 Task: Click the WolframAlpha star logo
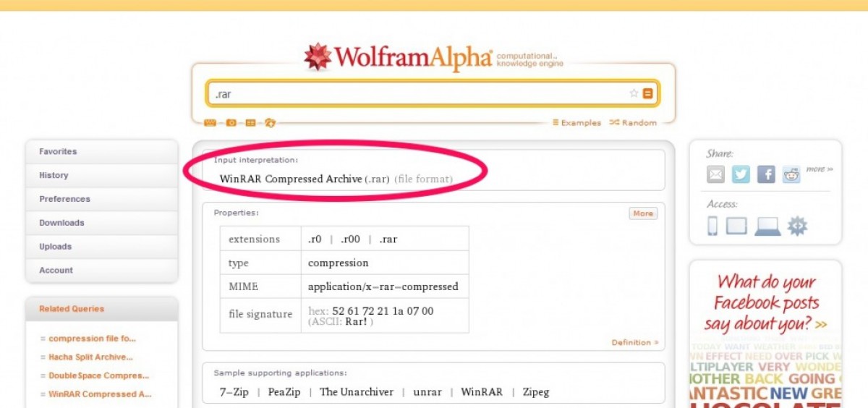point(318,56)
